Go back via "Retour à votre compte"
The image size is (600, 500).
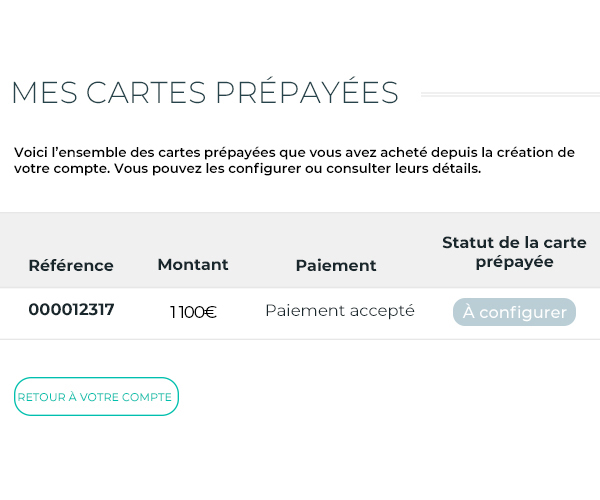pyautogui.click(x=96, y=397)
